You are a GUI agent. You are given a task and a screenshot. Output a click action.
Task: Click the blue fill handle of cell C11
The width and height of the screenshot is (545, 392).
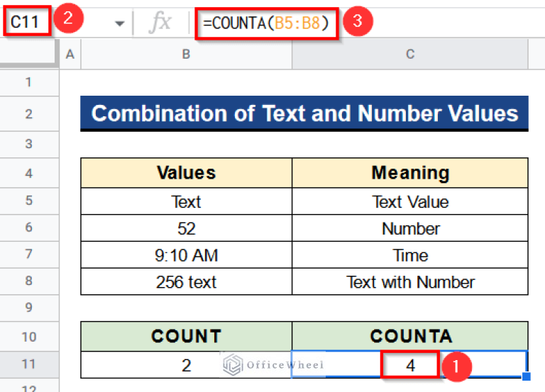pyautogui.click(x=526, y=377)
